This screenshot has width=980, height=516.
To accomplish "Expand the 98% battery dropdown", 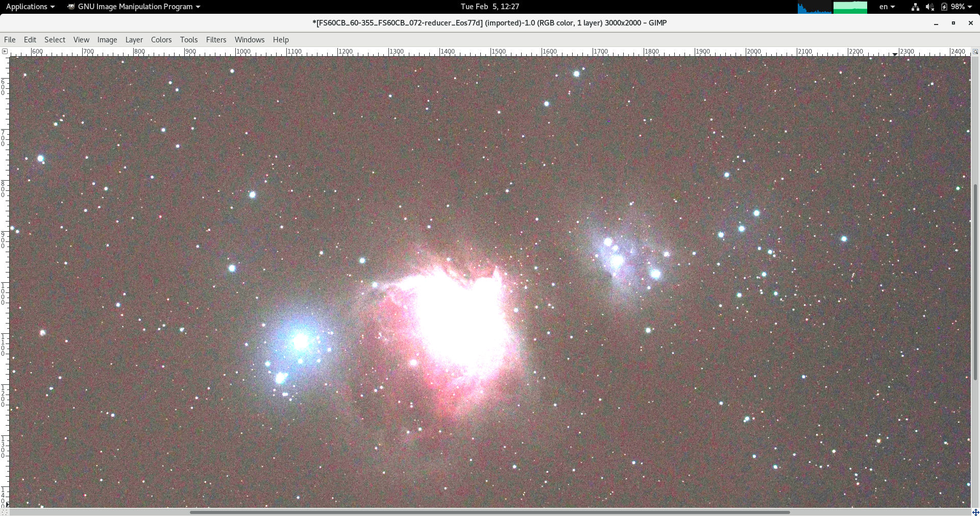I will (x=960, y=7).
